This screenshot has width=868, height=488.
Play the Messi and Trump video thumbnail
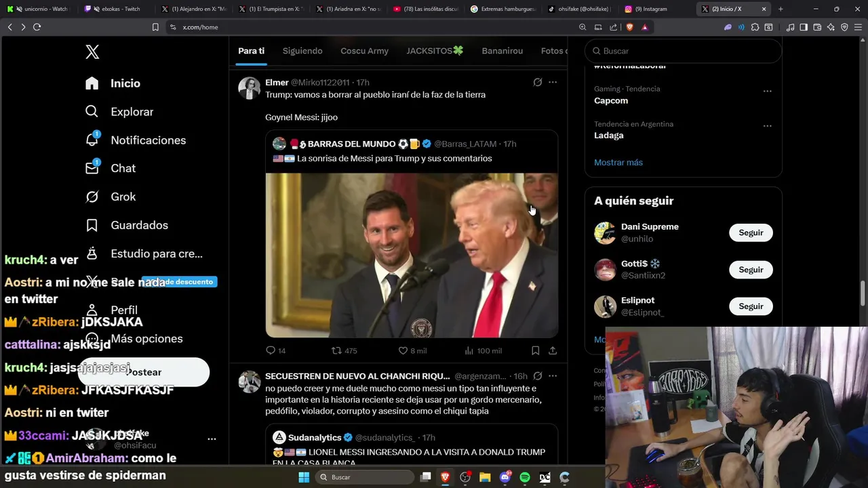pos(412,255)
